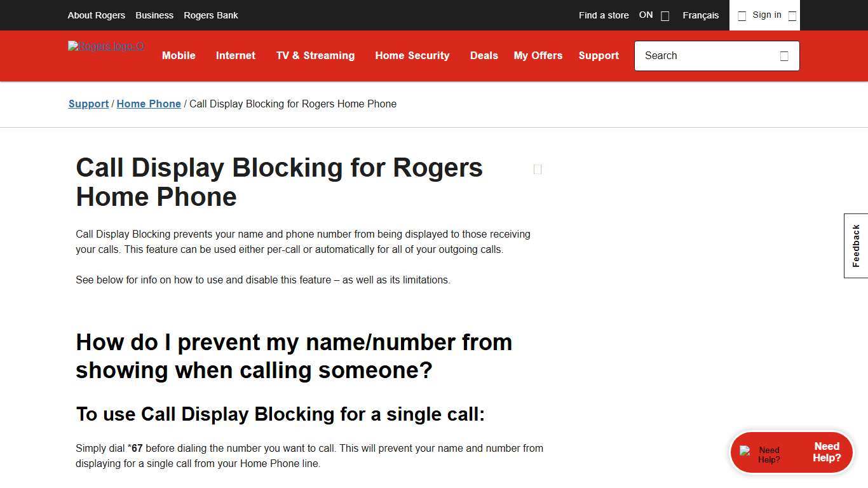Screen dimensions: 868x488
Task: Open the Deals section
Action: tap(484, 56)
